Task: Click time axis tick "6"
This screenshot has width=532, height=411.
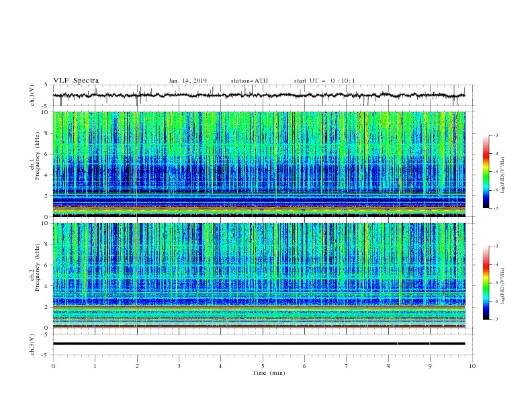Action: tap(304, 366)
